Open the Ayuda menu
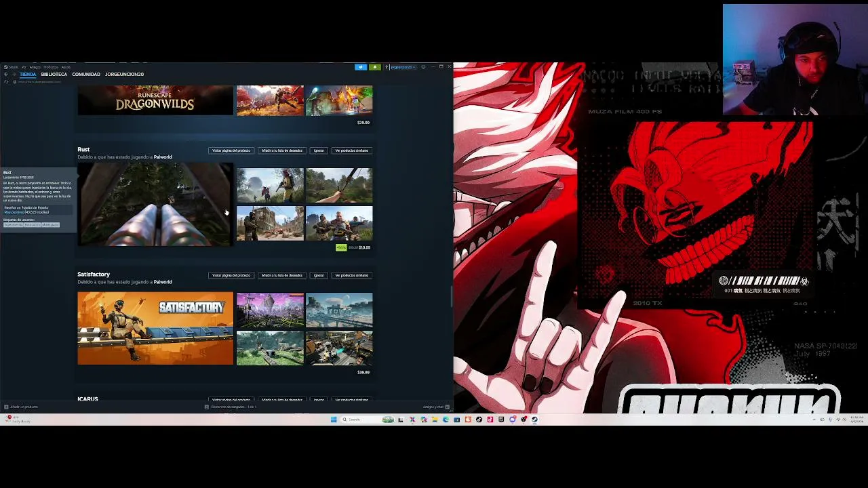The width and height of the screenshot is (868, 488). [x=66, y=67]
